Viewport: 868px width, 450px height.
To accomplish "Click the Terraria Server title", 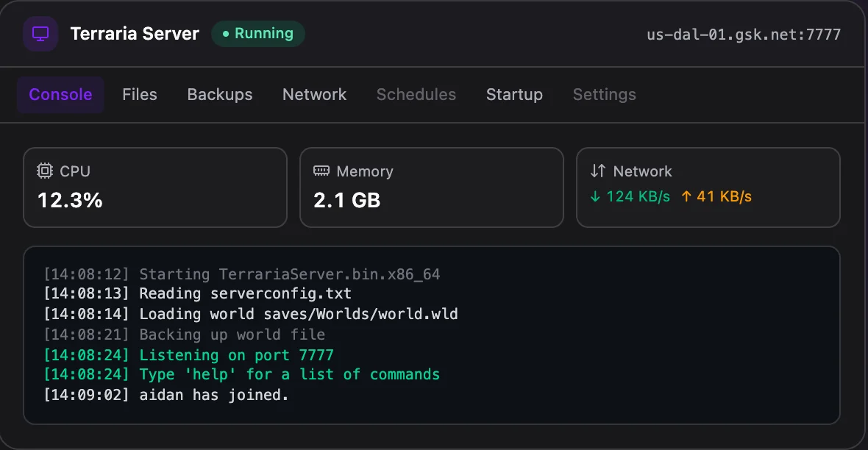I will point(135,34).
